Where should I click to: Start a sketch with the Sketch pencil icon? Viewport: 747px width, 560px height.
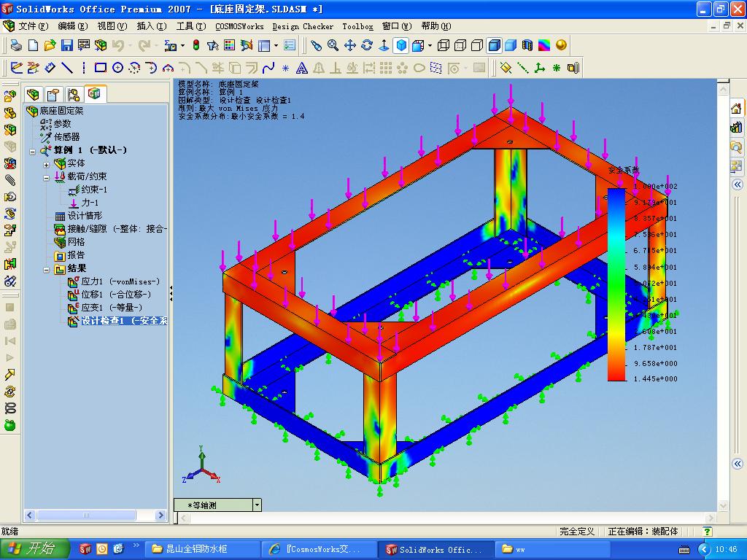(x=16, y=68)
